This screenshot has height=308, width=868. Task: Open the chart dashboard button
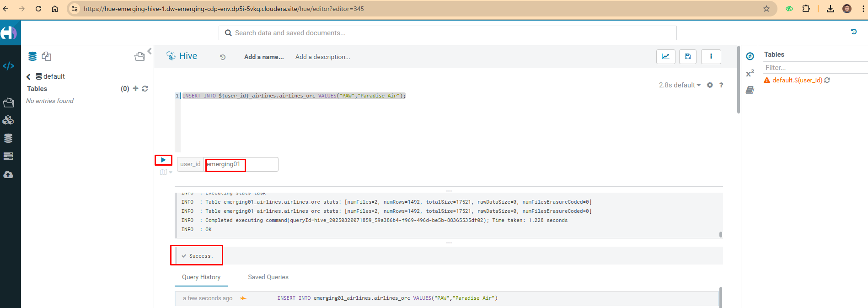tap(666, 56)
